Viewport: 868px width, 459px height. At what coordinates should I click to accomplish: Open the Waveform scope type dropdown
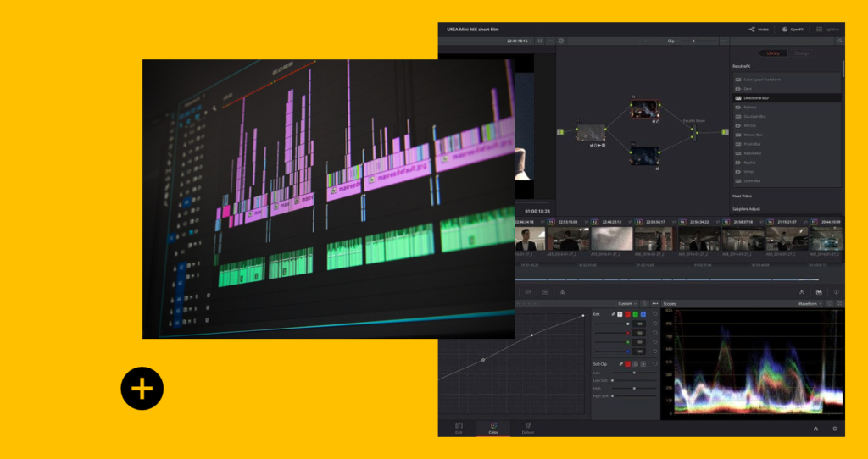point(810,304)
